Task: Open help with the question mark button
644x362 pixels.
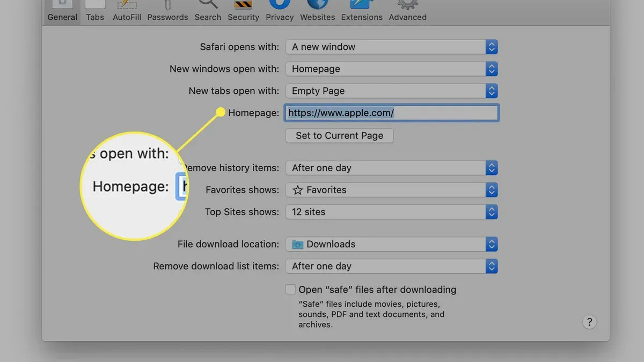Action: click(x=589, y=322)
